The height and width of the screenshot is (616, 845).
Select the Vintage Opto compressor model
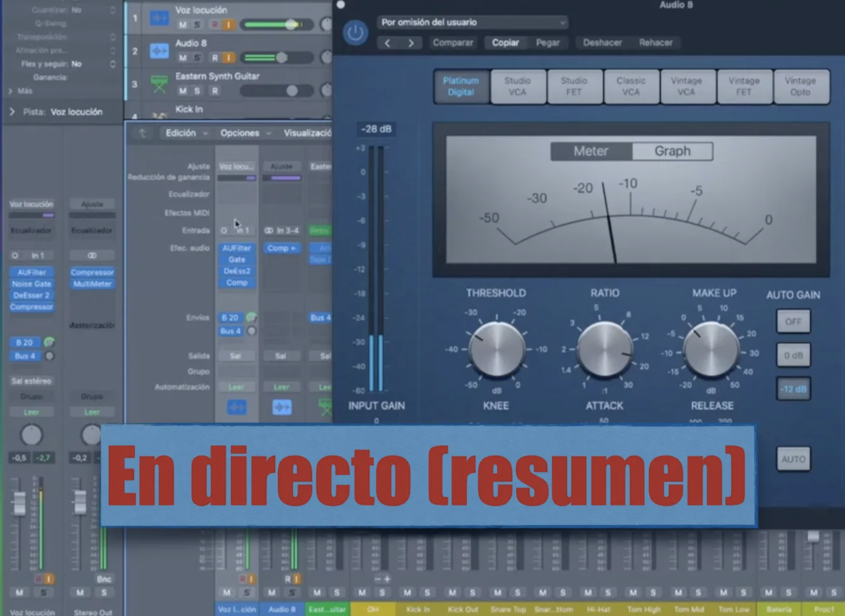800,86
